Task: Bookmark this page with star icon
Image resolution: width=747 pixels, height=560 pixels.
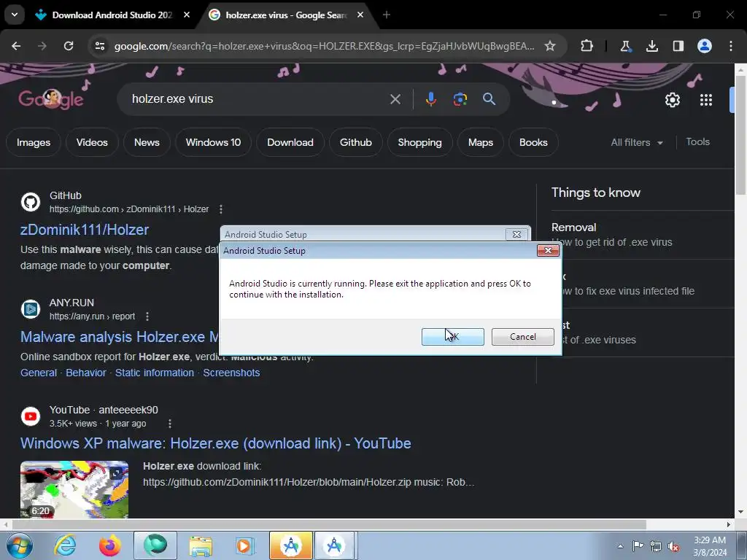Action: (x=550, y=46)
